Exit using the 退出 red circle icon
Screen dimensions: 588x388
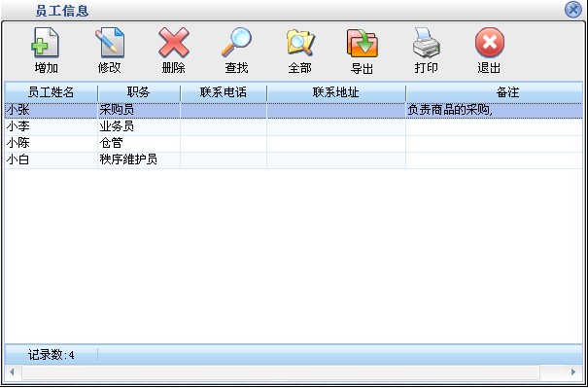pos(490,42)
